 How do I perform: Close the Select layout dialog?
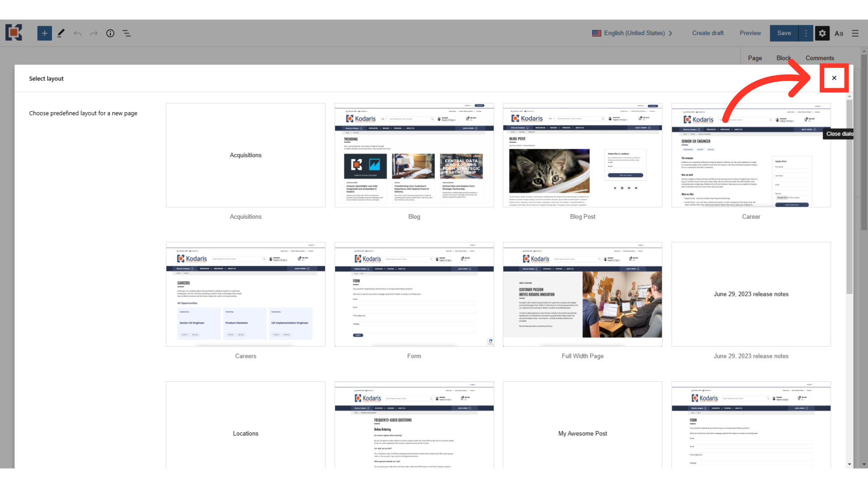pyautogui.click(x=834, y=78)
